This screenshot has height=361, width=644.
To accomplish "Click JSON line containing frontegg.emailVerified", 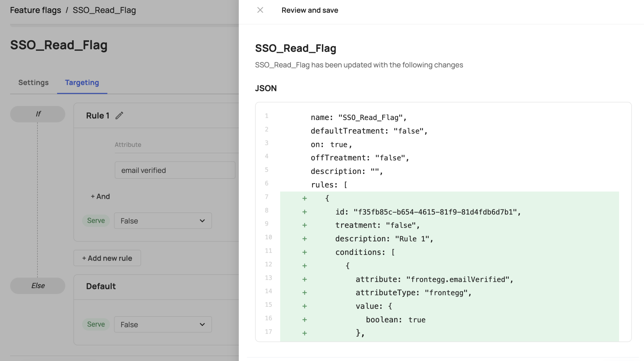I will [434, 279].
